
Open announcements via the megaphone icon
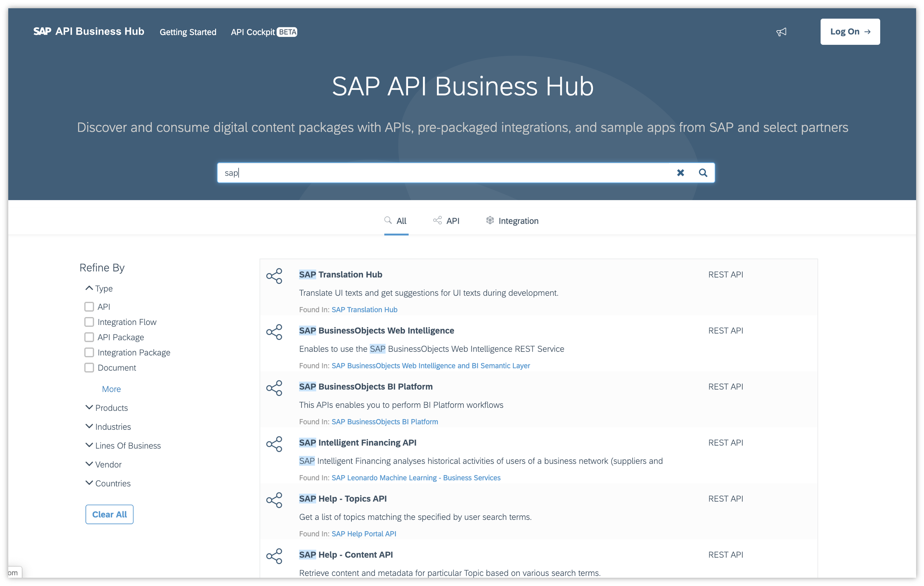781,32
